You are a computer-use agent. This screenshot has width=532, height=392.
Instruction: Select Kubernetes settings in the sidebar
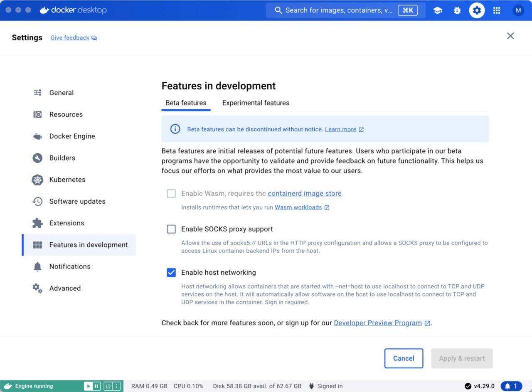pyautogui.click(x=66, y=180)
